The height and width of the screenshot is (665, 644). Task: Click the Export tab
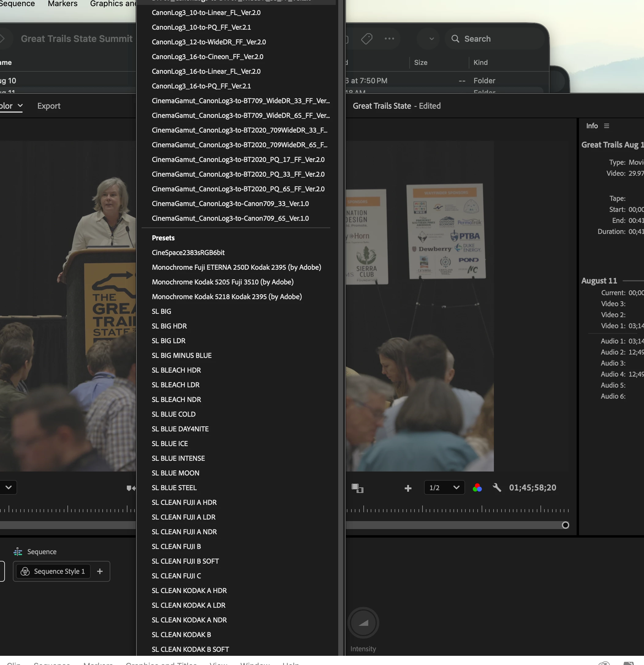[x=49, y=106]
